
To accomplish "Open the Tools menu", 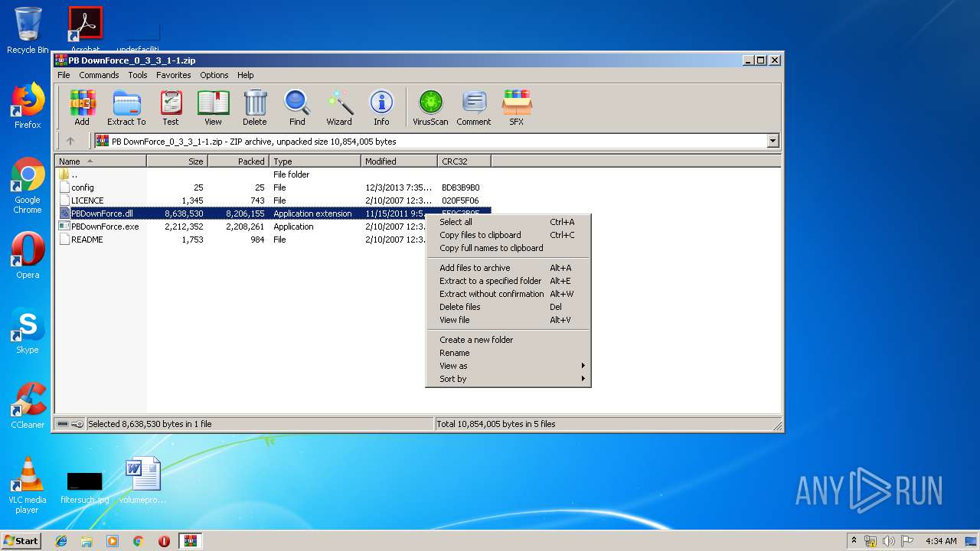I will 138,75.
